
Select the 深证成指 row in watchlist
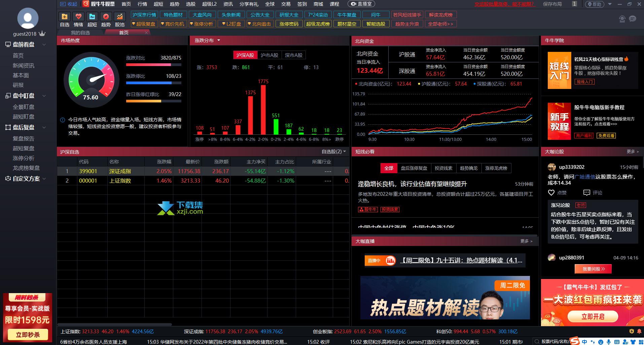(x=203, y=171)
